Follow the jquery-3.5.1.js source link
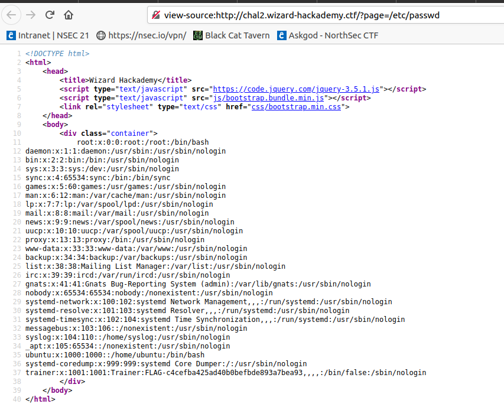The height and width of the screenshot is (420, 504). pyautogui.click(x=296, y=89)
